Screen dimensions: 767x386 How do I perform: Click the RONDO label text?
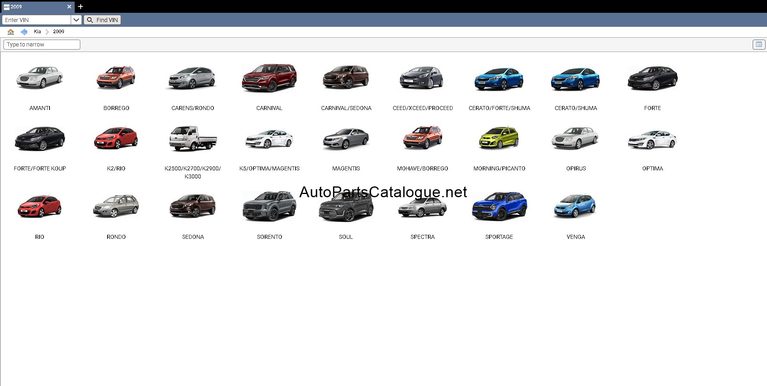[x=116, y=237]
